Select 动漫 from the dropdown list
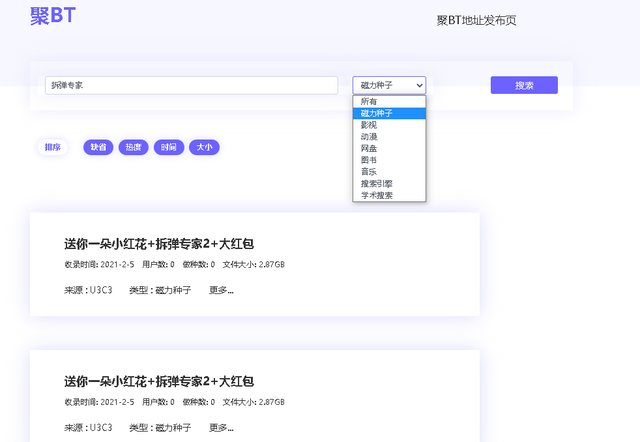 pyautogui.click(x=389, y=137)
